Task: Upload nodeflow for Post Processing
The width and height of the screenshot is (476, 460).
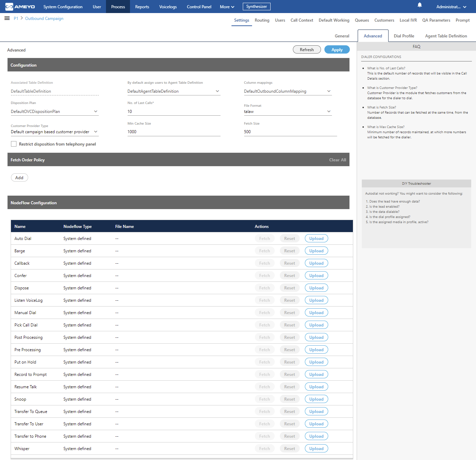Action: click(x=316, y=337)
